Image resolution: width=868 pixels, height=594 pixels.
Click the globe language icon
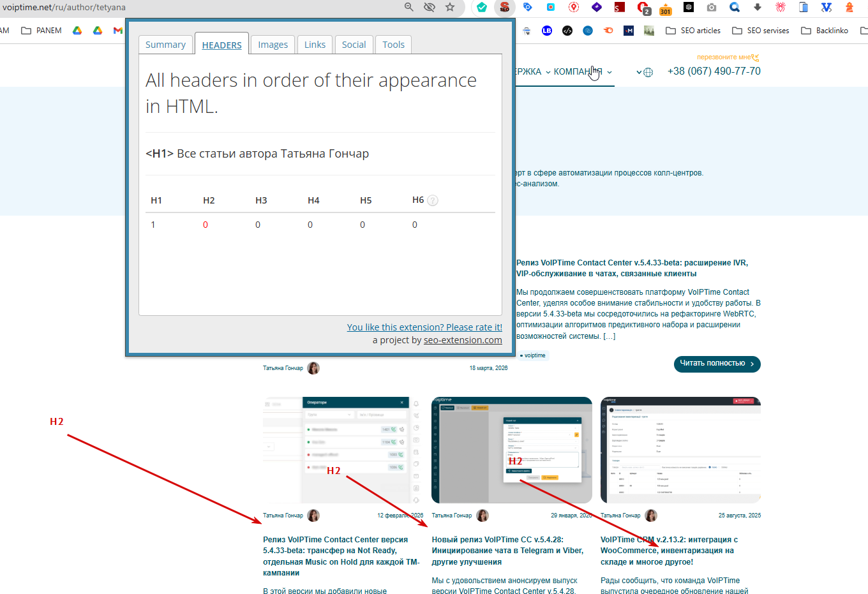(x=648, y=72)
